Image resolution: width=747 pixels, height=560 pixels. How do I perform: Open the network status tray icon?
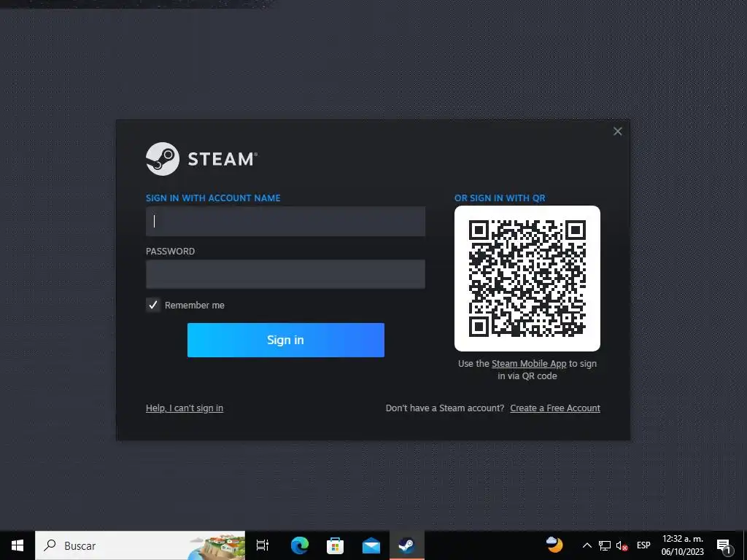[x=605, y=545]
